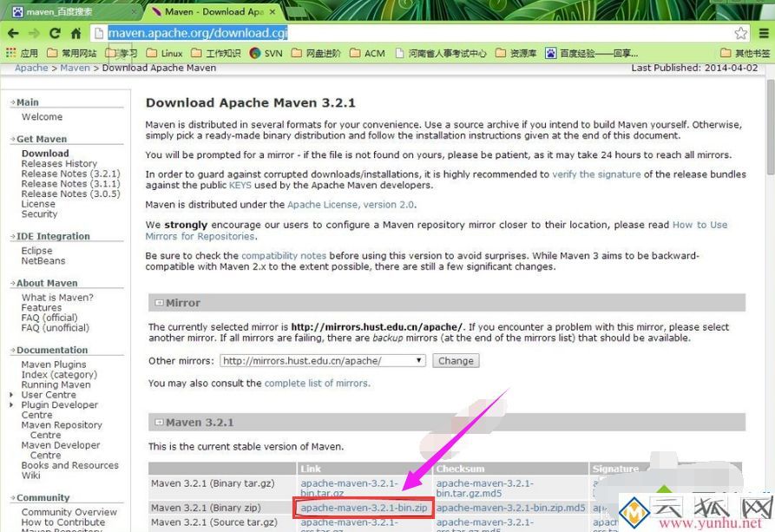
Task: Open the 网盘进阶 bookmark folder
Action: coord(316,53)
